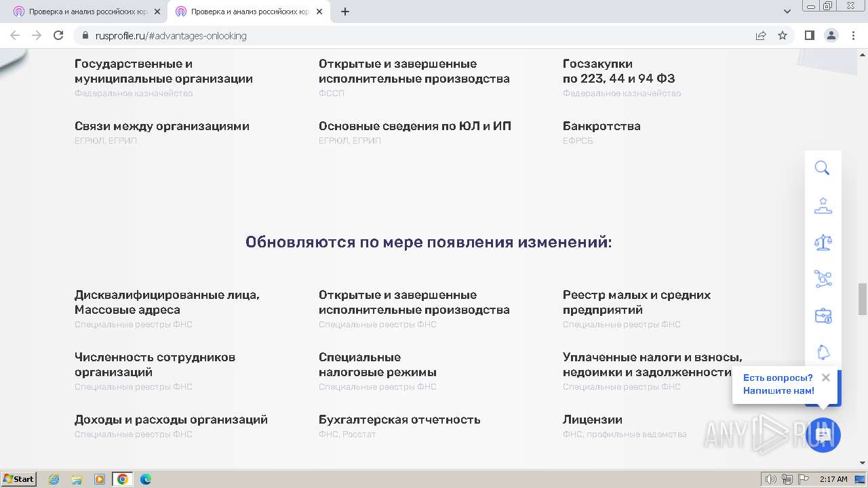Open the Windows Start menu
Image resolution: width=868 pixels, height=488 pixels.
point(19,479)
